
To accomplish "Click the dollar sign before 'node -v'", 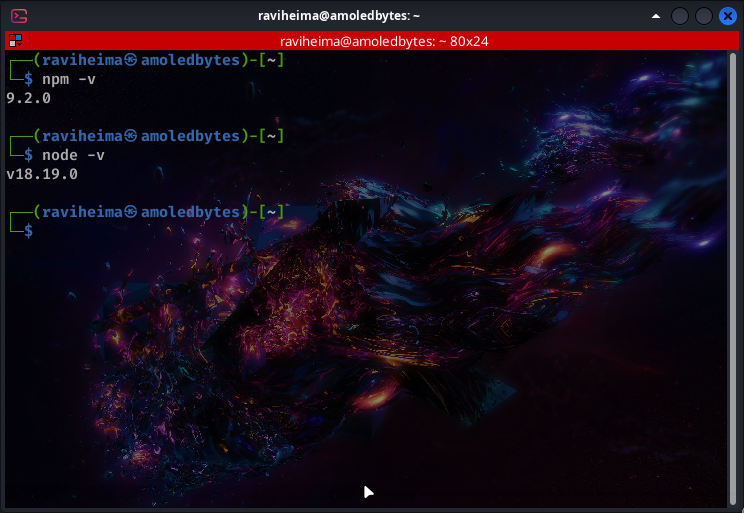I will point(29,155).
